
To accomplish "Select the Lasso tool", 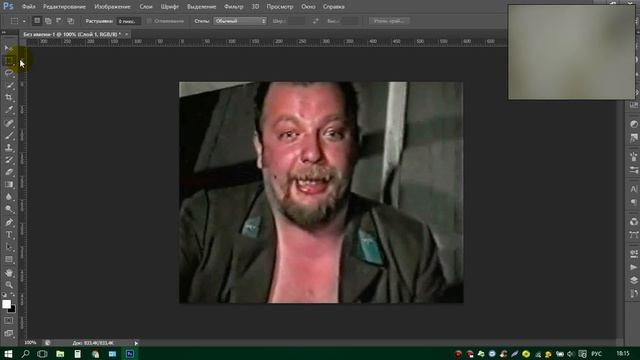I will (9, 73).
